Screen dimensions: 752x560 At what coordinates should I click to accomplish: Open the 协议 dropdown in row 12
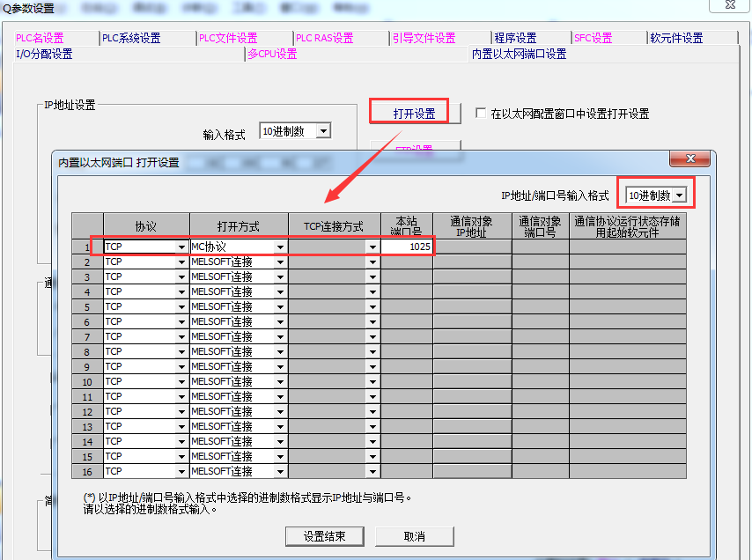tap(181, 412)
